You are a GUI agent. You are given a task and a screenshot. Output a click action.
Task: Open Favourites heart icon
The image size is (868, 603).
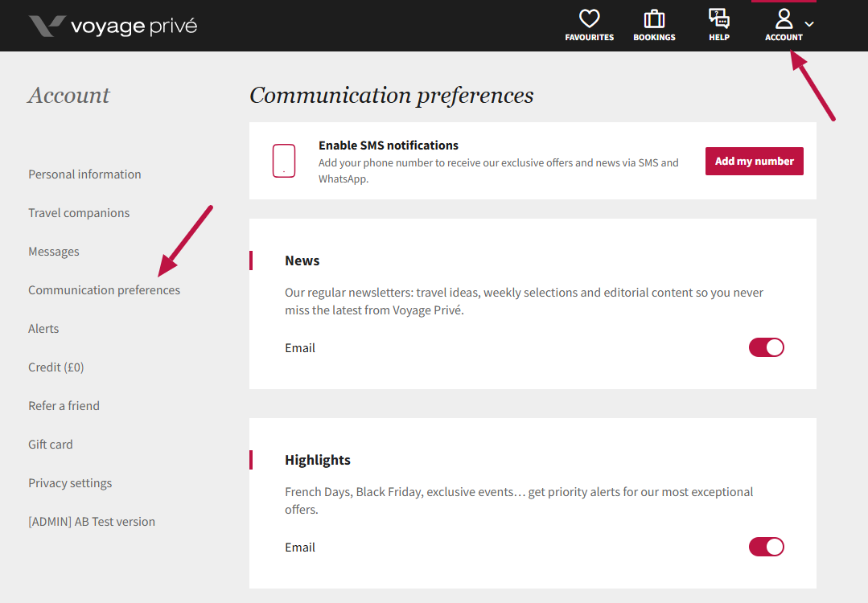point(589,19)
